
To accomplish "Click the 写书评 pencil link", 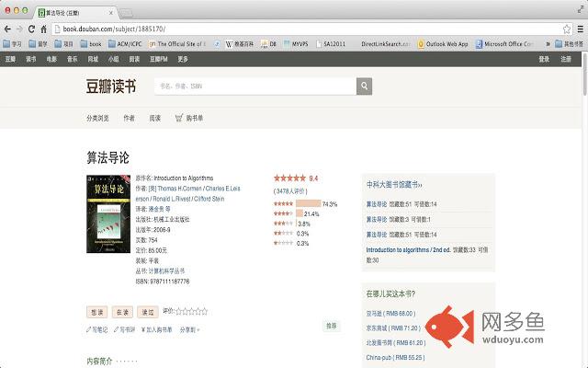I will (125, 329).
